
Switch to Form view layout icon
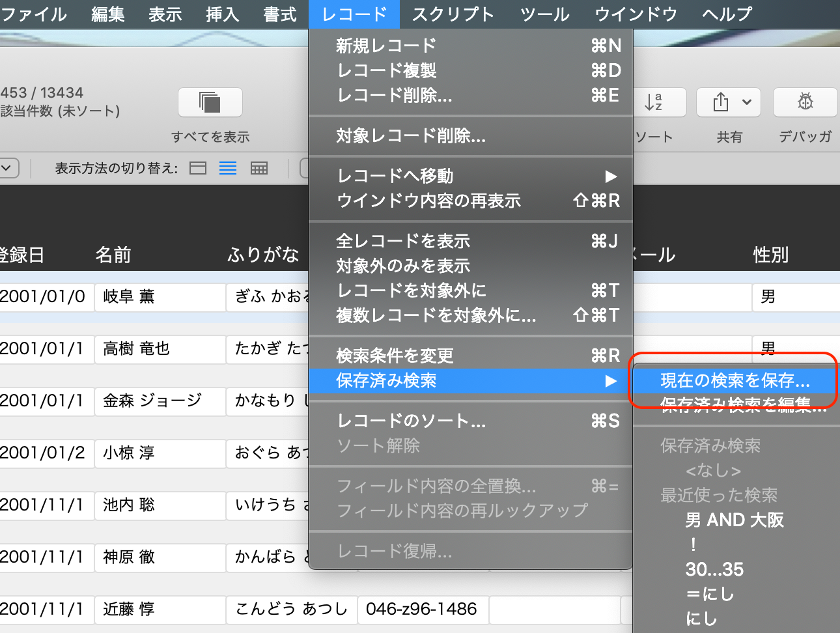pos(198,168)
